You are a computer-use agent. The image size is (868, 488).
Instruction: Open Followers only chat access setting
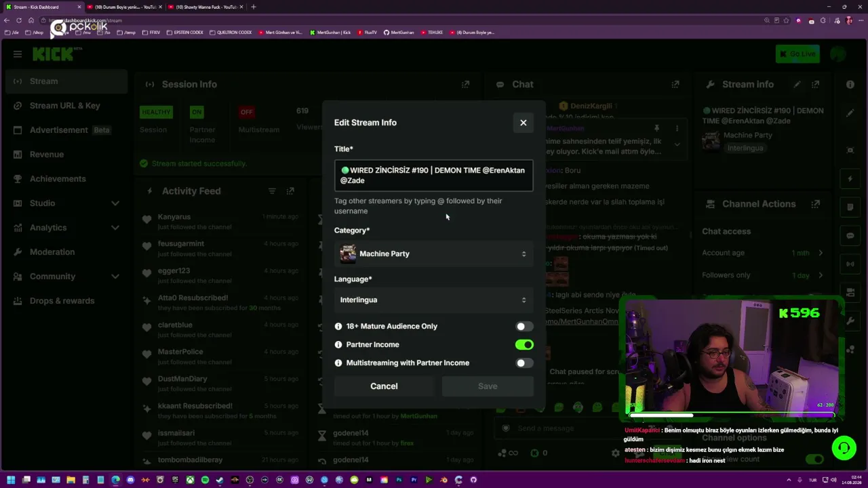(763, 276)
